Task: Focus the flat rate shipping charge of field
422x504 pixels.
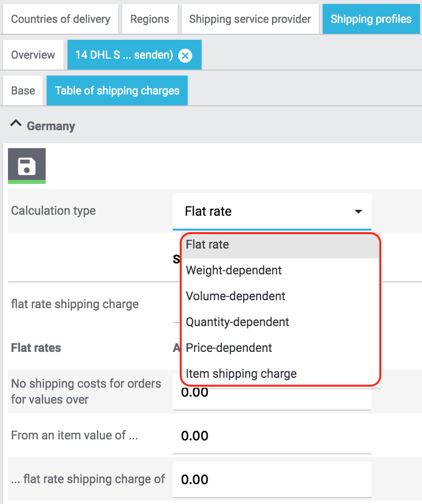Action: coord(272,480)
